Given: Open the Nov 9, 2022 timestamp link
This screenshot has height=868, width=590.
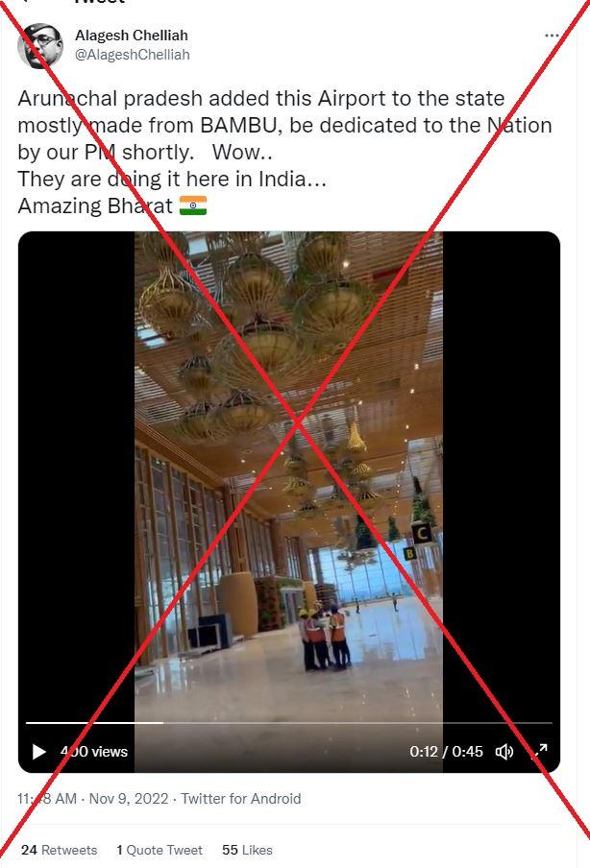Looking at the screenshot, I should pyautogui.click(x=92, y=799).
